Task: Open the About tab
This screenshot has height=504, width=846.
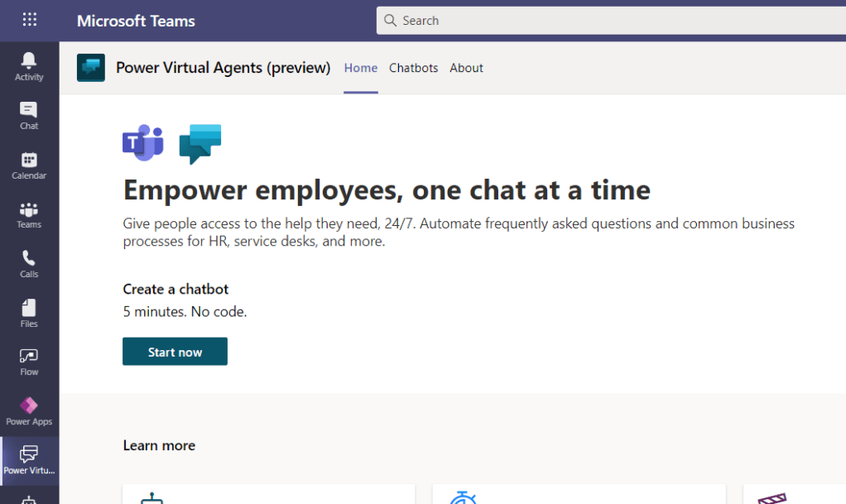Action: coord(466,68)
